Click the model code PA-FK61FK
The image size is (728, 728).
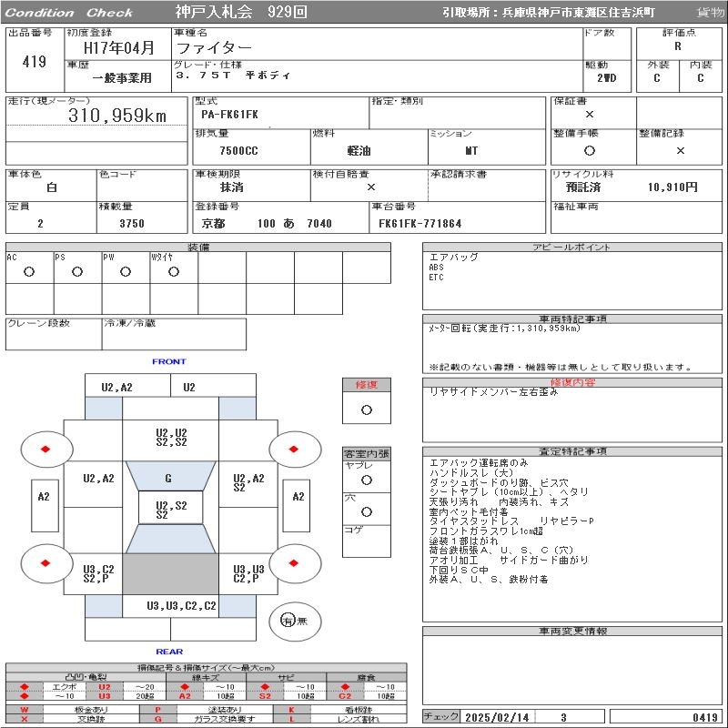click(230, 115)
